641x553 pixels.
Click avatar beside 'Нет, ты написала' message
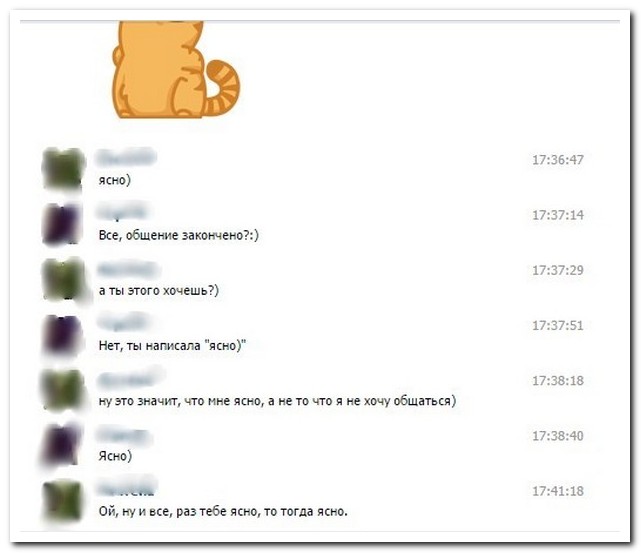(x=63, y=335)
